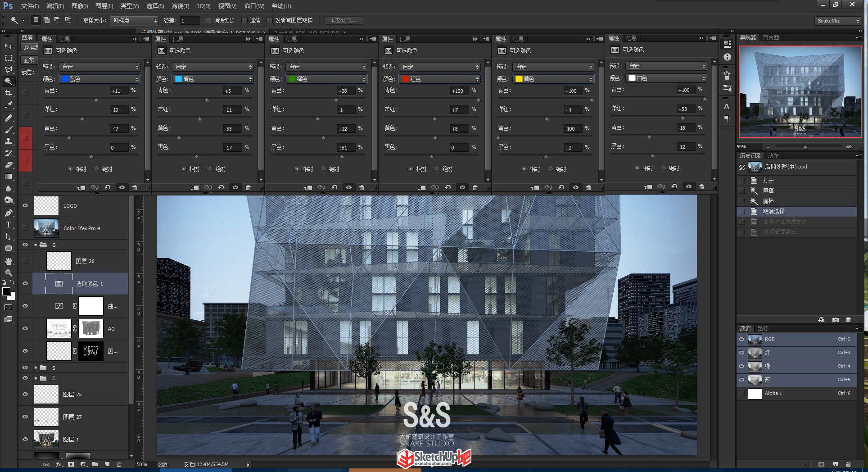Screen dimensions: 868x472
Task: Select the 打开 history state
Action: [x=796, y=180]
